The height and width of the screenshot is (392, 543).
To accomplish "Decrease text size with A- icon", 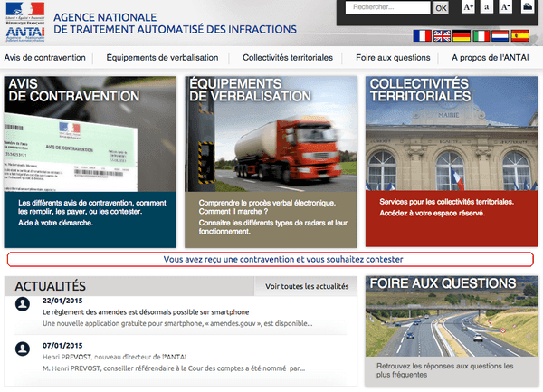I will 505,7.
